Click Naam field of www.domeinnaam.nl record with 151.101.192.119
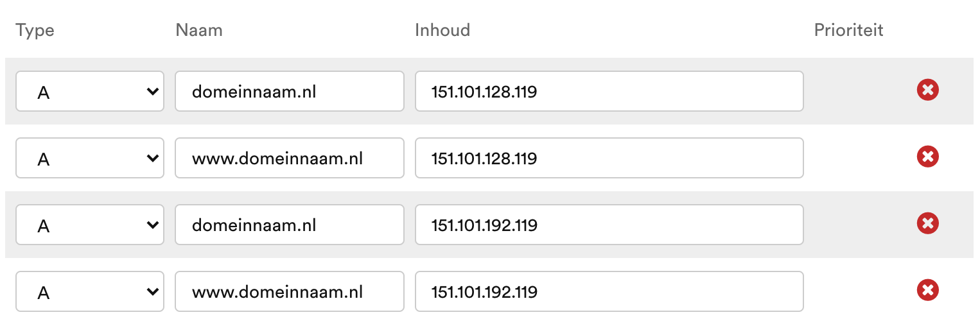Screen dimensions: 980x335 tap(289, 291)
